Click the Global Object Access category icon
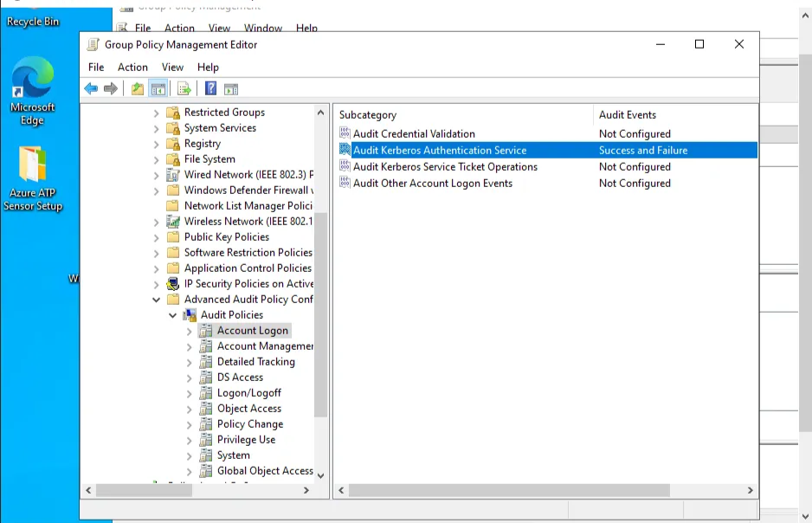The height and width of the screenshot is (523, 812). point(206,471)
